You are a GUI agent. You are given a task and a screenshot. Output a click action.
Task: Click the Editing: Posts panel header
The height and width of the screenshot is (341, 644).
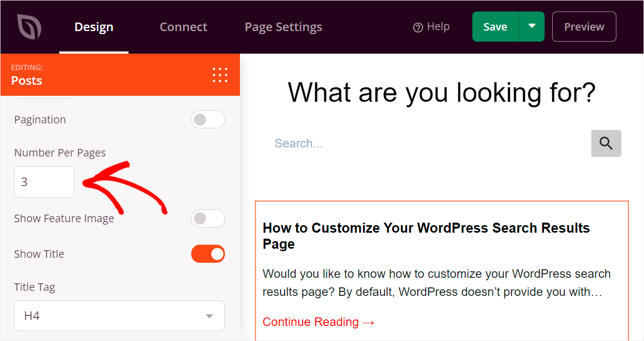120,75
